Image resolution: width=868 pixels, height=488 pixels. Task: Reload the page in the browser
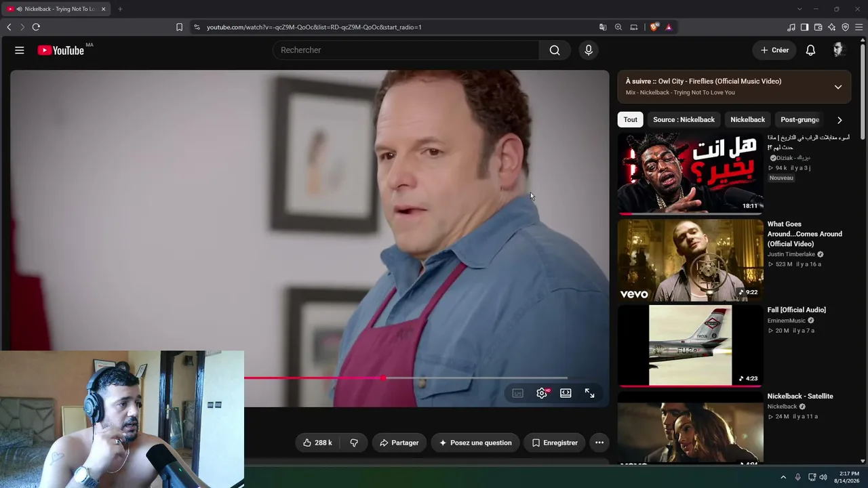(x=36, y=27)
